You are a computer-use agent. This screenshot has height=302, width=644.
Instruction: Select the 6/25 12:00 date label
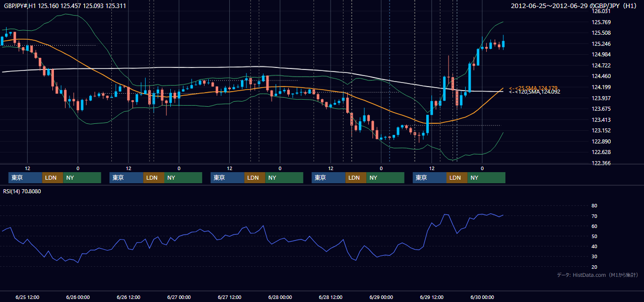[28, 297]
